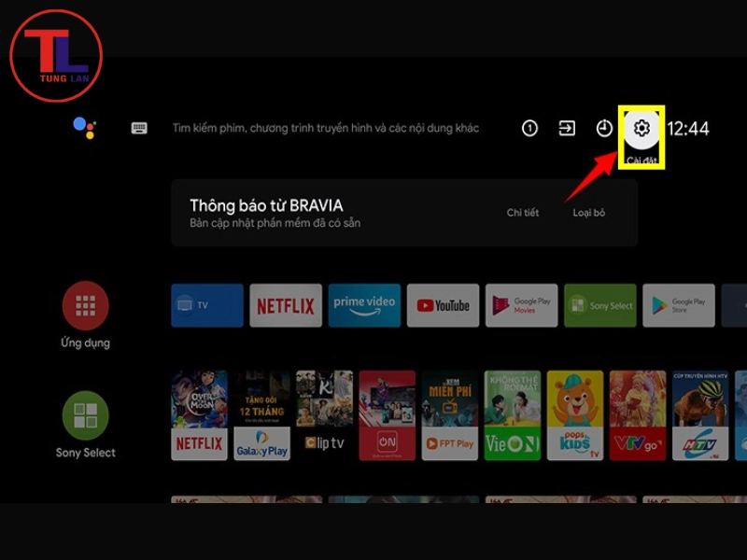
Task: Launch the YouTube app
Action: (x=443, y=305)
